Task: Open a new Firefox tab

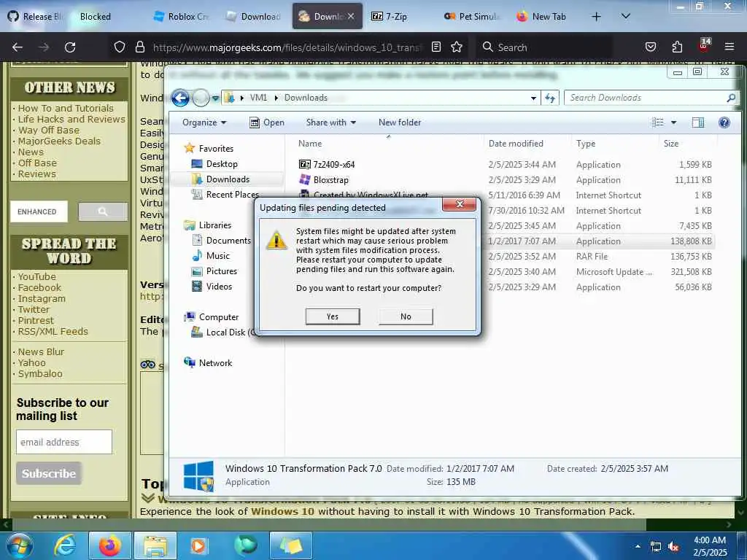Action: pos(596,17)
